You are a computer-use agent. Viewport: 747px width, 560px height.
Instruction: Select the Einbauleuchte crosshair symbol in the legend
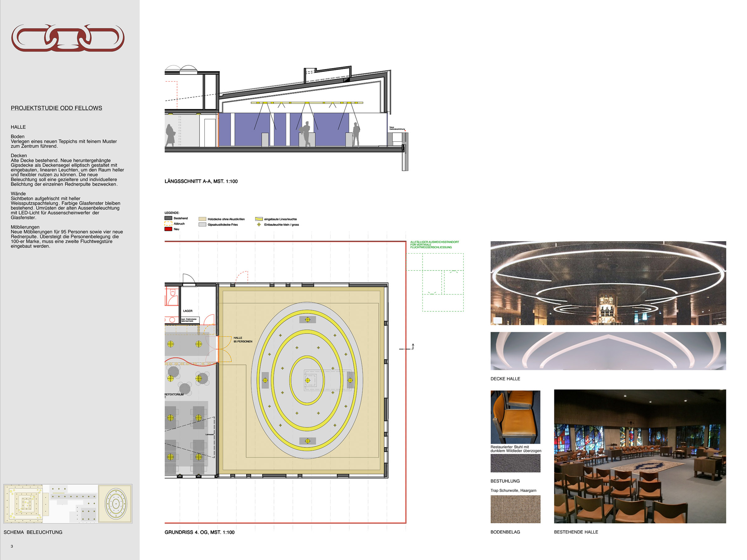click(x=259, y=225)
